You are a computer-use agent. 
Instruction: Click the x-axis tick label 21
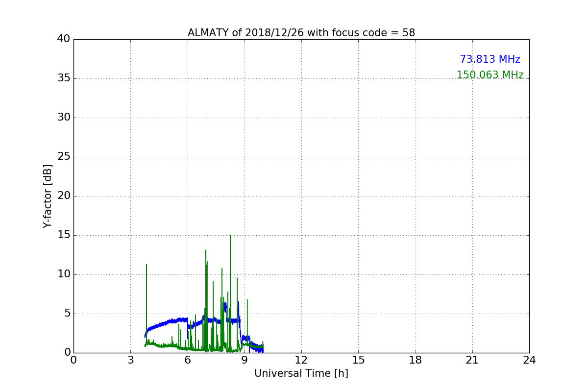point(472,360)
